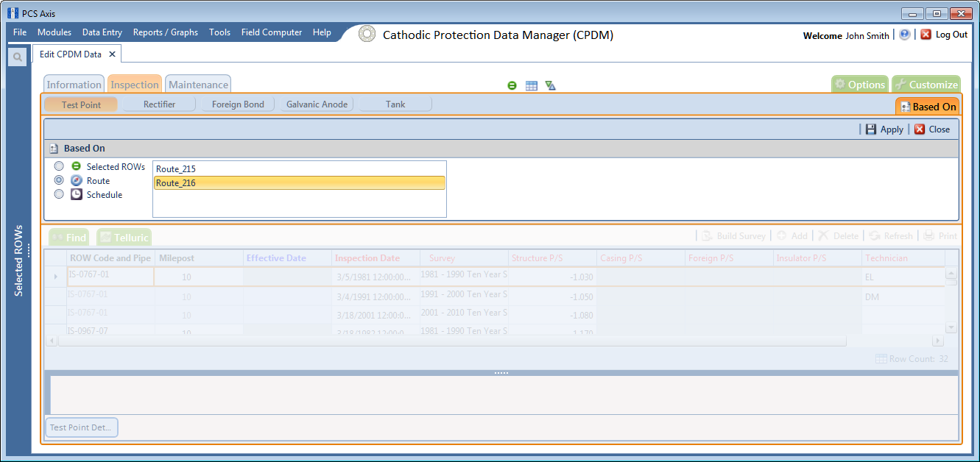Click the red Close X icon

click(x=920, y=129)
